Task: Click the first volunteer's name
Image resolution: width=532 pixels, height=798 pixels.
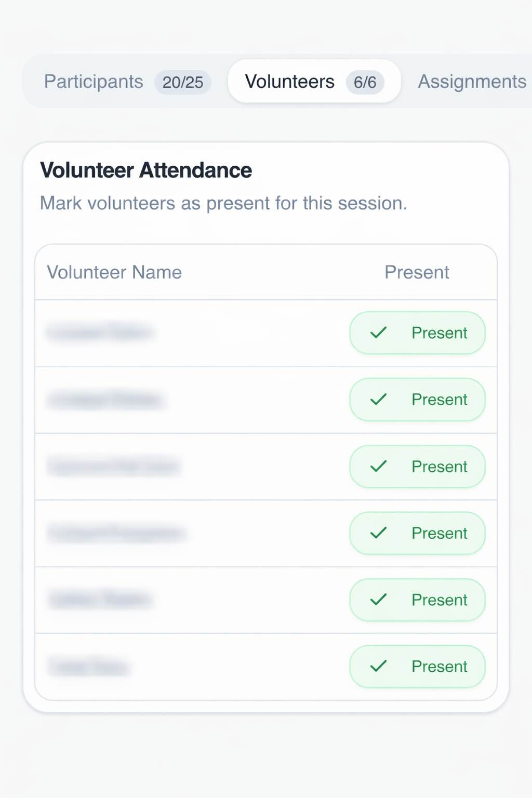Action: pos(102,333)
